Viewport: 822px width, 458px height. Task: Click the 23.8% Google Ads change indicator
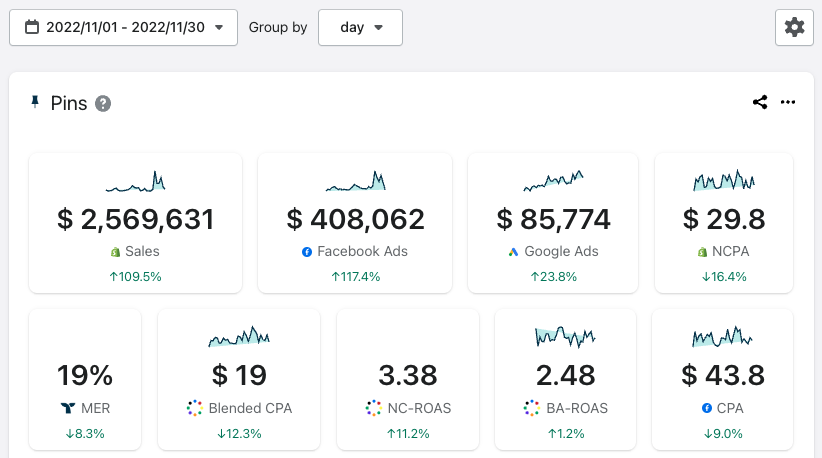click(553, 277)
